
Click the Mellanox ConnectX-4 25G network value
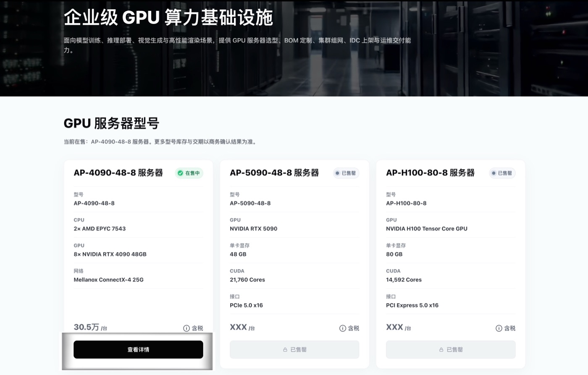(x=108, y=280)
